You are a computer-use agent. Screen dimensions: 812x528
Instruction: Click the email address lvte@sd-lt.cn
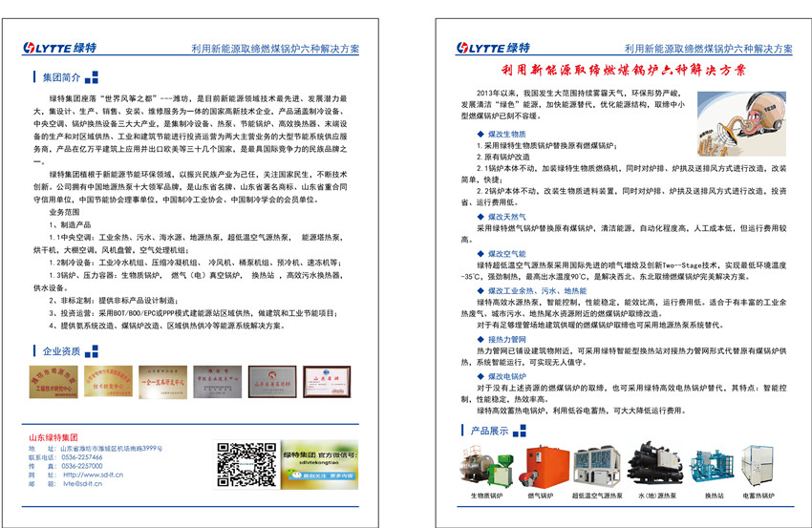point(81,484)
